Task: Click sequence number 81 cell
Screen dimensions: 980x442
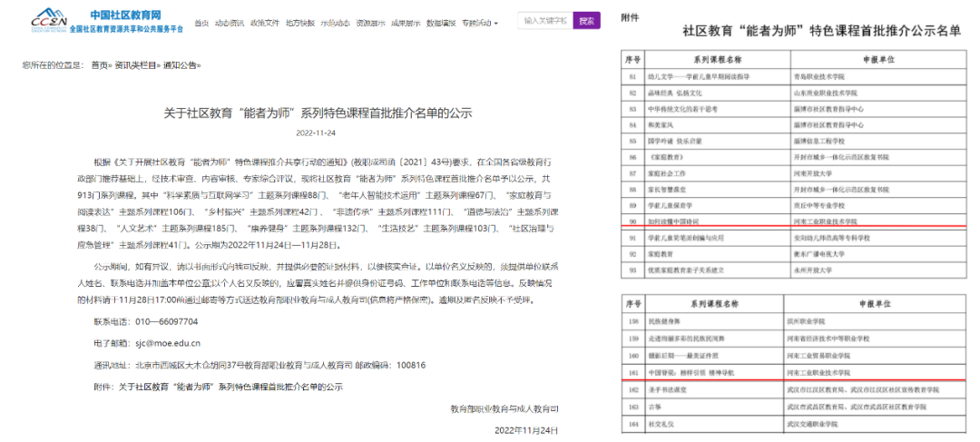Action: 633,75
